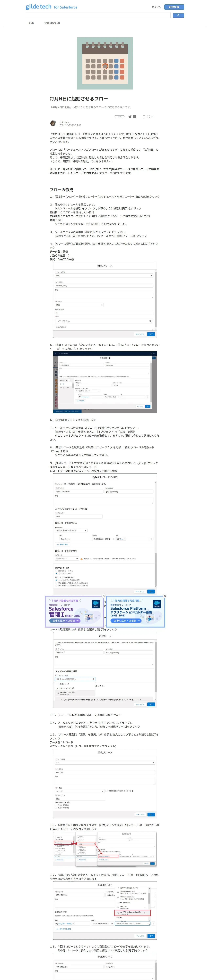Select 項目を選択して変数を割り当てる(高度) radio option
This screenshot has height=980, width=210.
coord(56,586)
